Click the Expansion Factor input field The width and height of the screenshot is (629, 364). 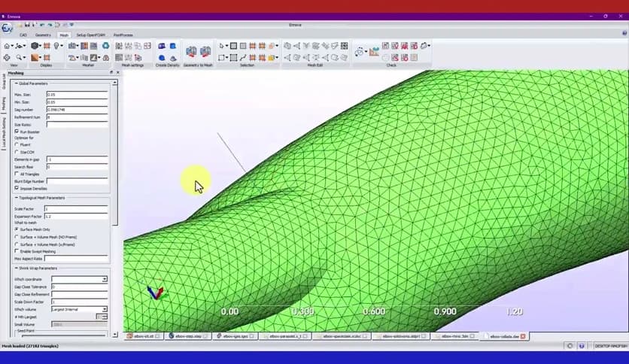[76, 216]
